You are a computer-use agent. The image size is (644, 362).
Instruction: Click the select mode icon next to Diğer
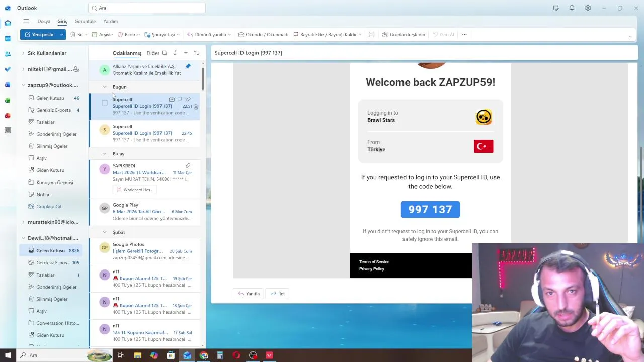point(164,53)
